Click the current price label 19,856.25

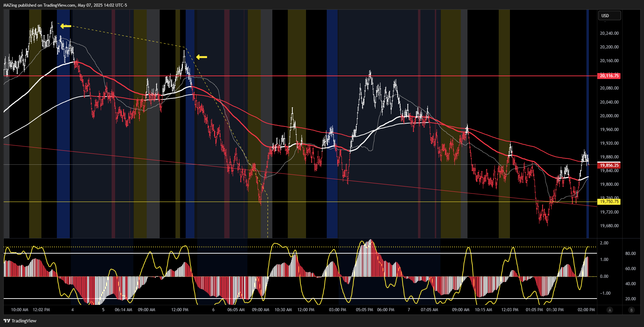(x=609, y=165)
